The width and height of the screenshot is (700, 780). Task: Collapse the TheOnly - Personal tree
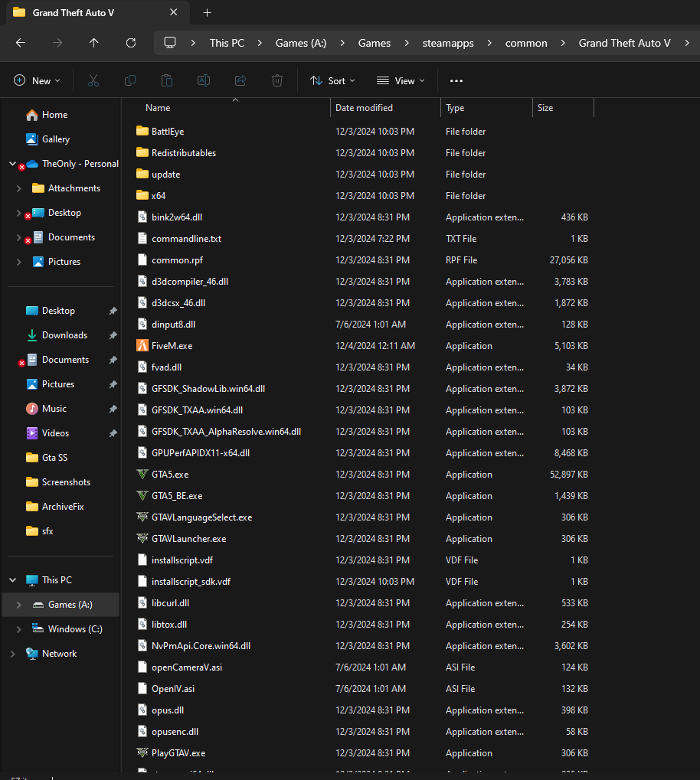pyautogui.click(x=12, y=164)
